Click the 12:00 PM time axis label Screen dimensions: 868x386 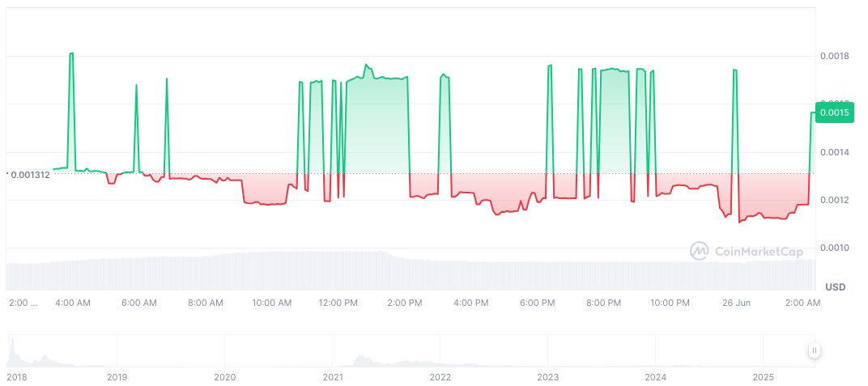pyautogui.click(x=338, y=303)
